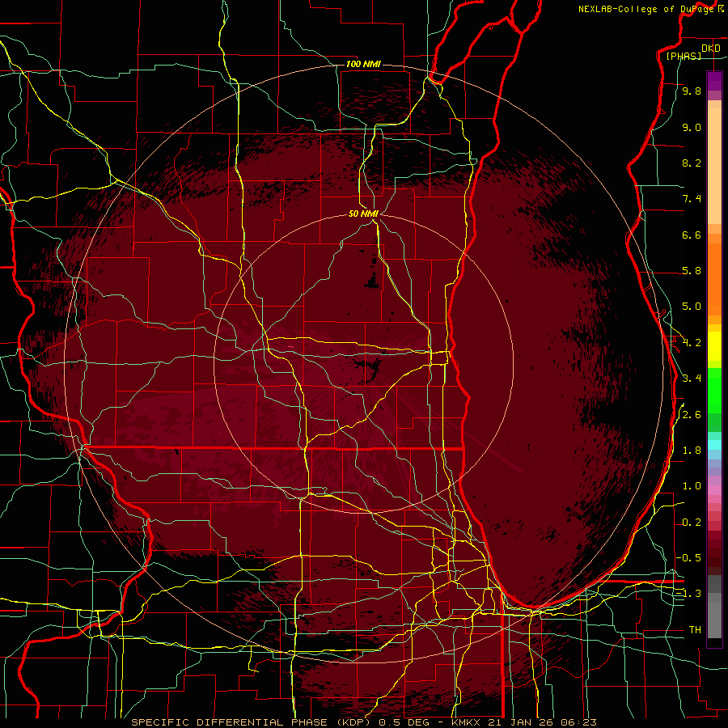Click the 1.0 color bar value

pyautogui.click(x=692, y=486)
